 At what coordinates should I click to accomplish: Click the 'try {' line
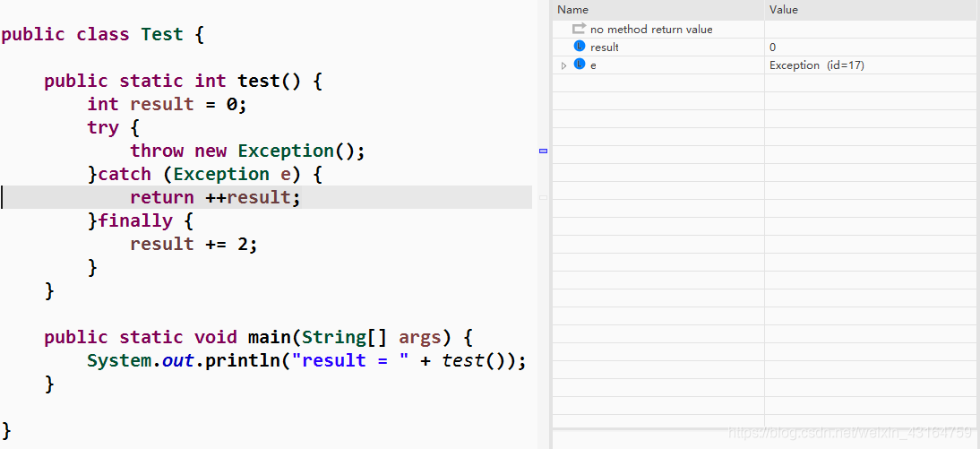tap(113, 127)
